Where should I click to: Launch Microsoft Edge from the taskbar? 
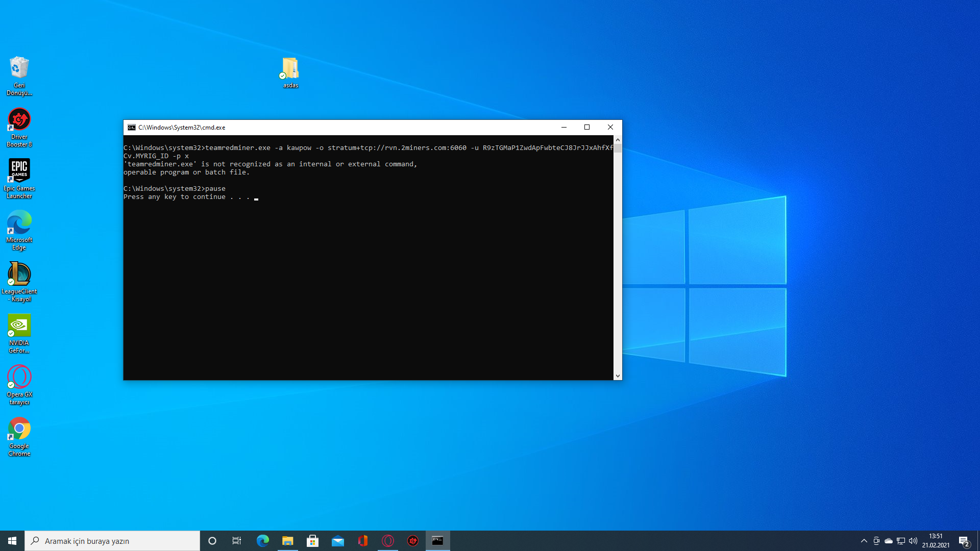click(262, 541)
